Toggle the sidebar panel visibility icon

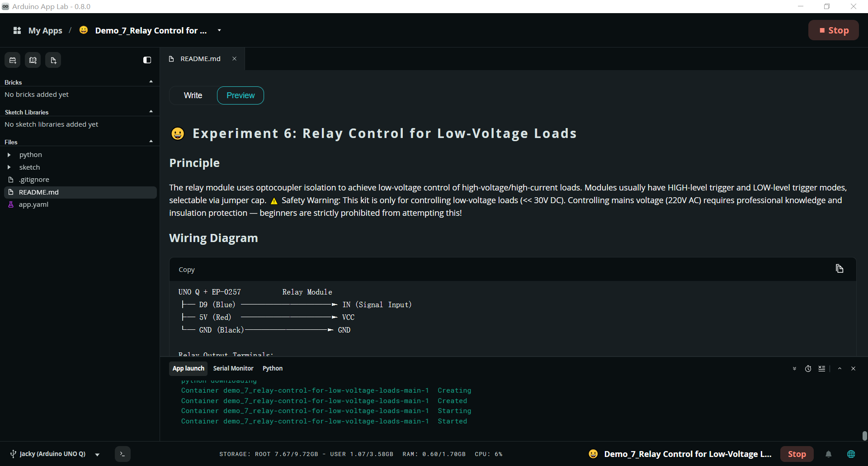tap(147, 60)
